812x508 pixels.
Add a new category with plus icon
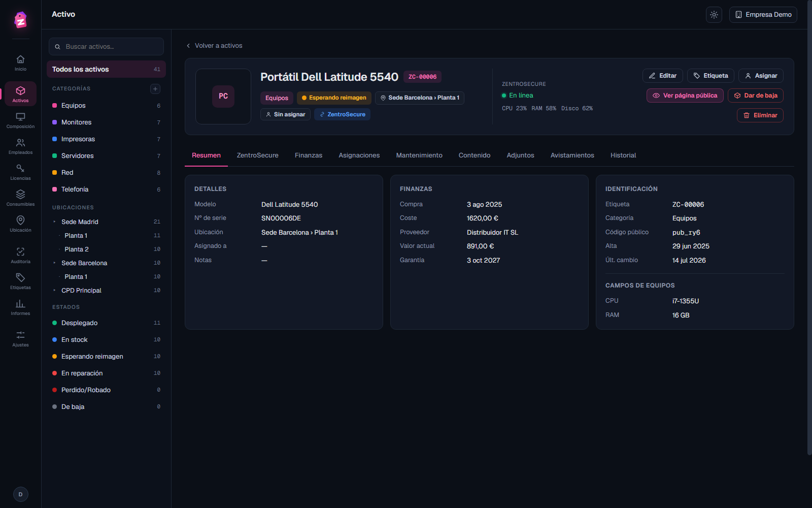[x=155, y=88]
